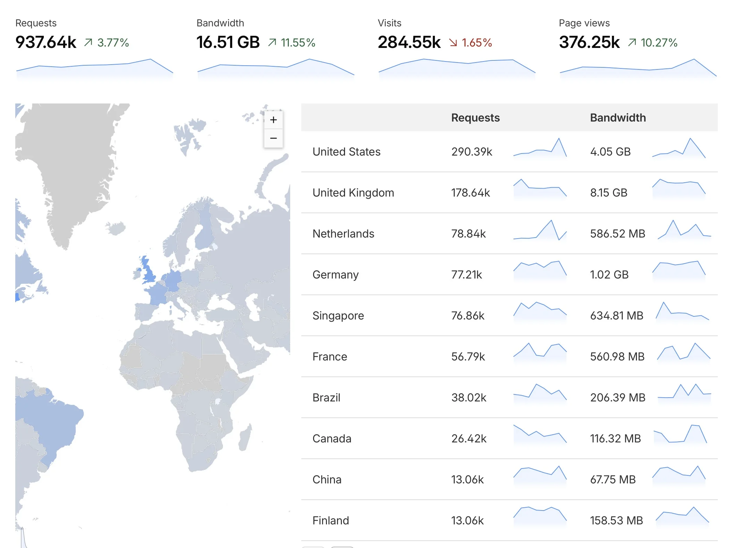Open Brazil requests sparkline
756x548 pixels.
[540, 394]
